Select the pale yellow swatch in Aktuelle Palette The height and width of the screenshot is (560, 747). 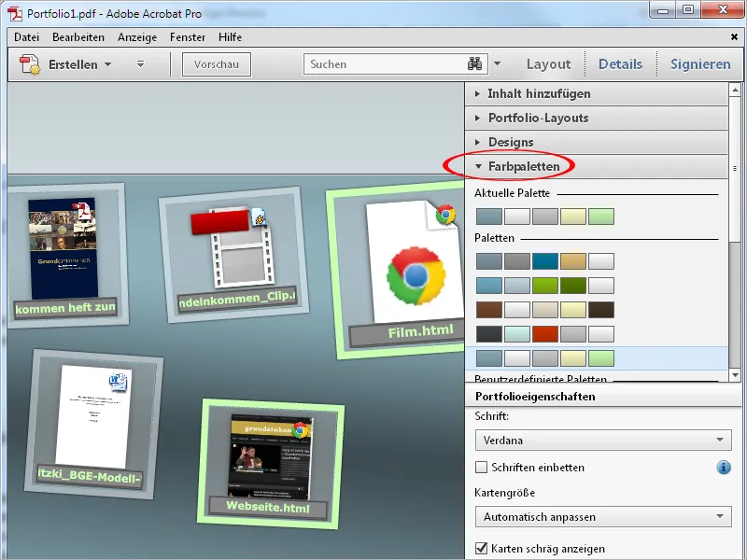pos(573,217)
